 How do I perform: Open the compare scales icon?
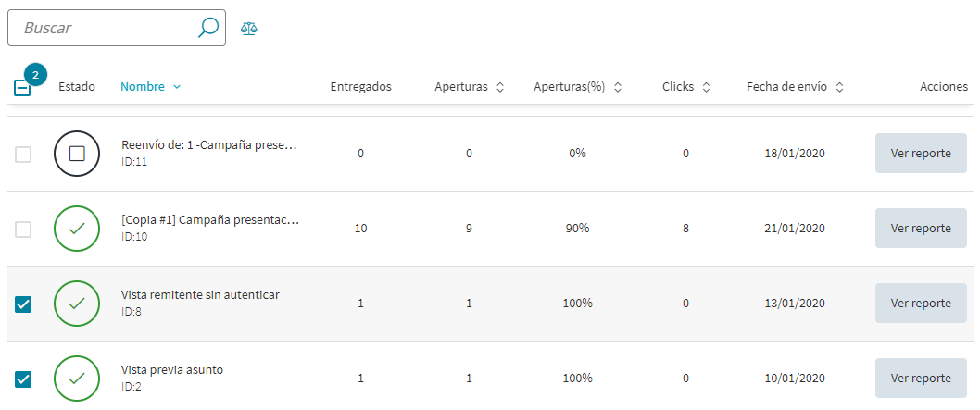coord(249,28)
